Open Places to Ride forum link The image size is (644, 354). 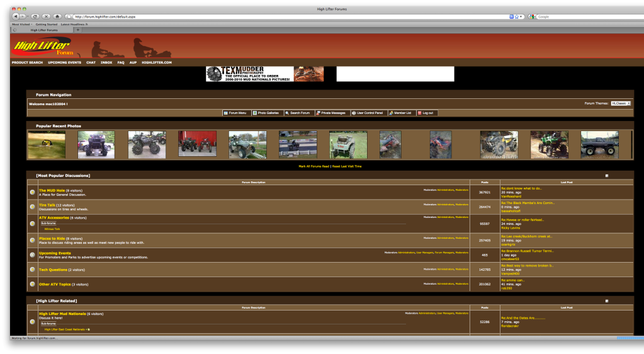coord(52,239)
